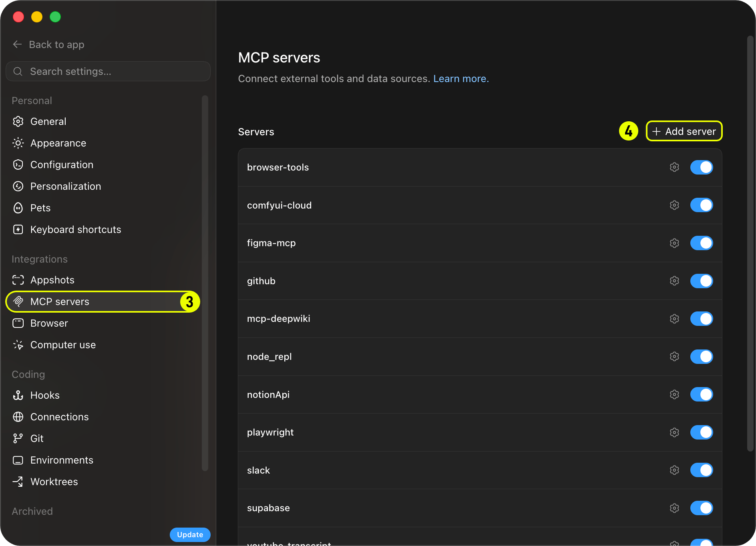Switch off the node_repl server toggle
The width and height of the screenshot is (756, 546).
[x=702, y=357]
